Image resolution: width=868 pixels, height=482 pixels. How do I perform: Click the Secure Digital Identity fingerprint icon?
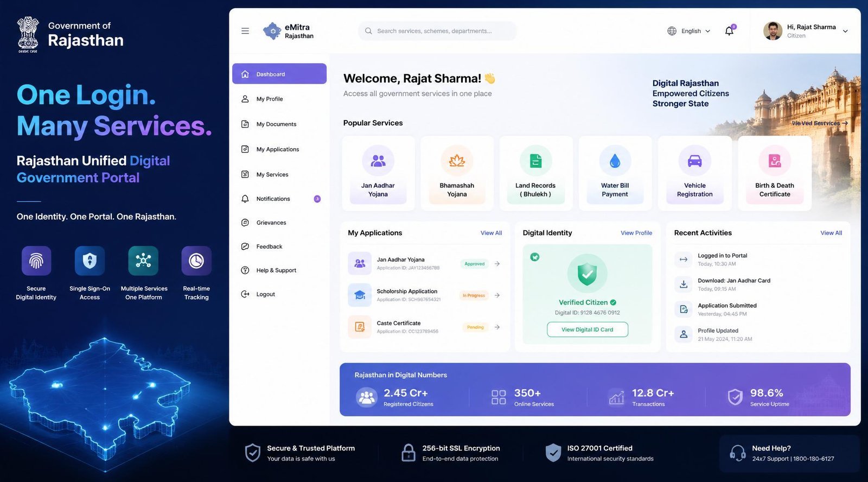coord(36,261)
